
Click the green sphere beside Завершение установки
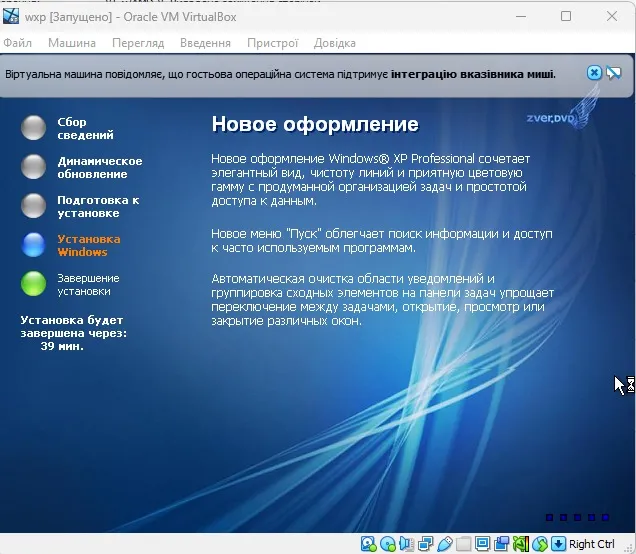coord(33,283)
